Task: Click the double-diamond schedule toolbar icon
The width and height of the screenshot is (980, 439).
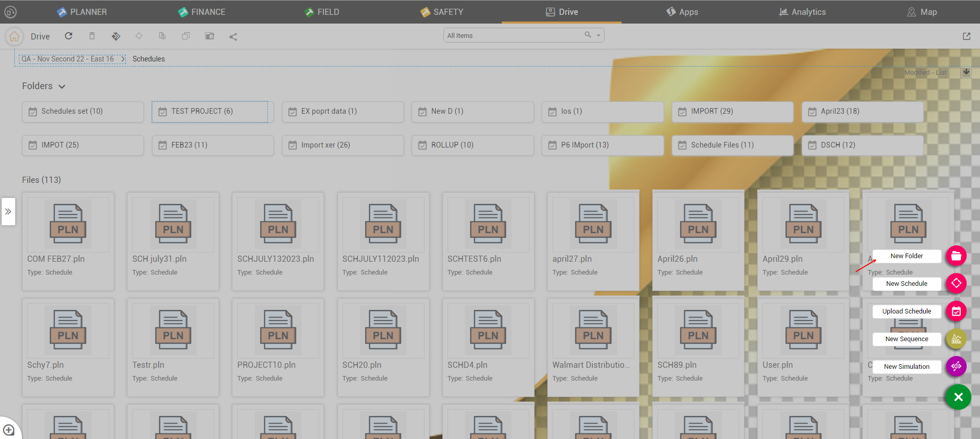Action: (116, 36)
